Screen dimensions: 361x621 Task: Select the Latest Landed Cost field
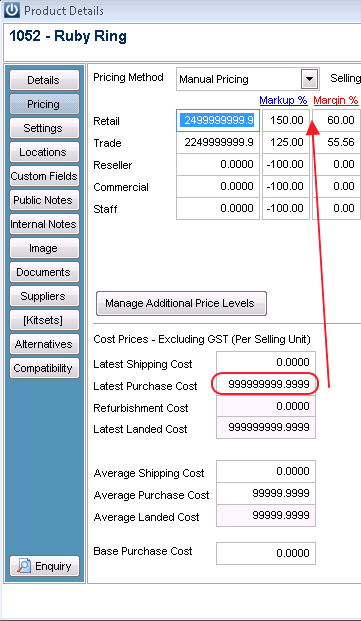tap(266, 428)
